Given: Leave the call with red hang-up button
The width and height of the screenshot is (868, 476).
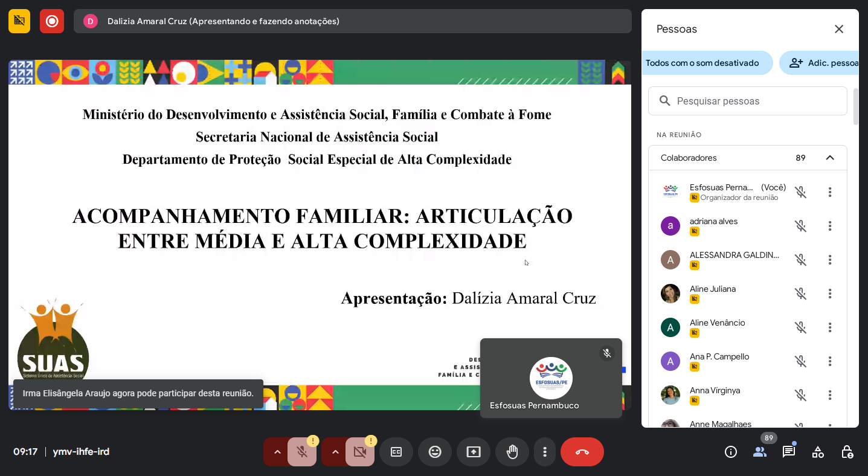Looking at the screenshot, I should tap(582, 452).
